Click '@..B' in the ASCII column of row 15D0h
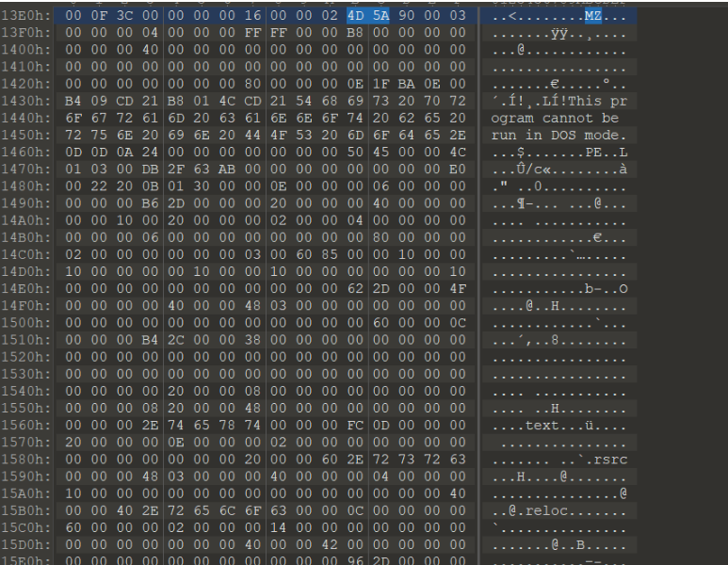The height and width of the screenshot is (565, 728). [567, 545]
